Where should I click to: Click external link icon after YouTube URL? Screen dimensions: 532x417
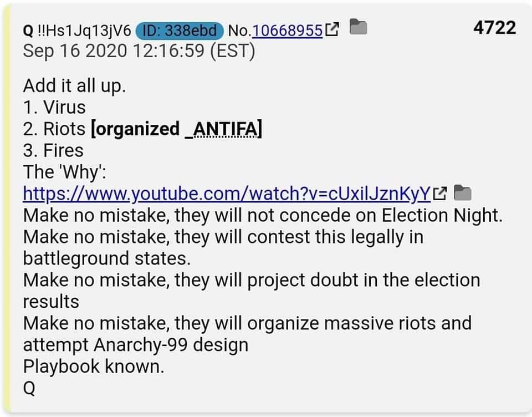click(x=439, y=193)
